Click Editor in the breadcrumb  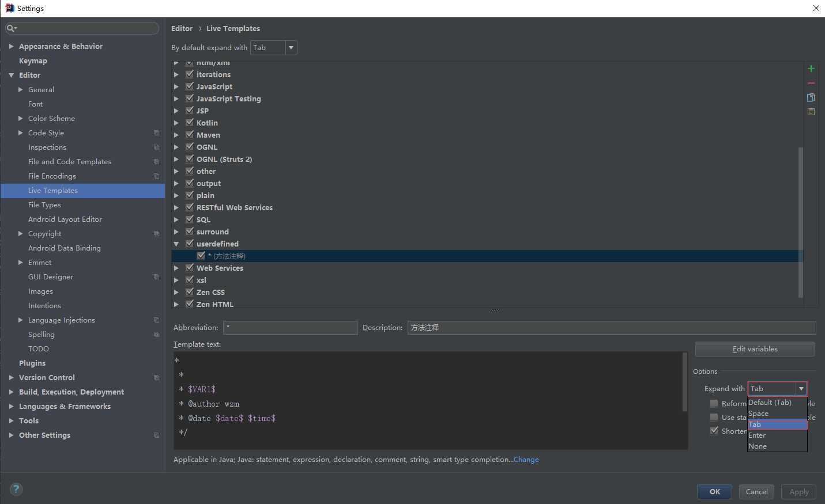click(182, 28)
